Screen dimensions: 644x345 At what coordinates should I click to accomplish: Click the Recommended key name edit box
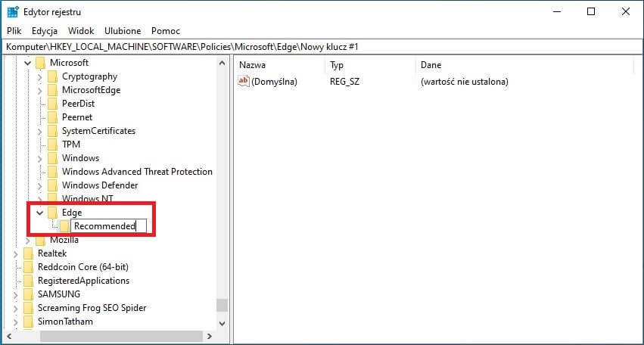(x=109, y=226)
